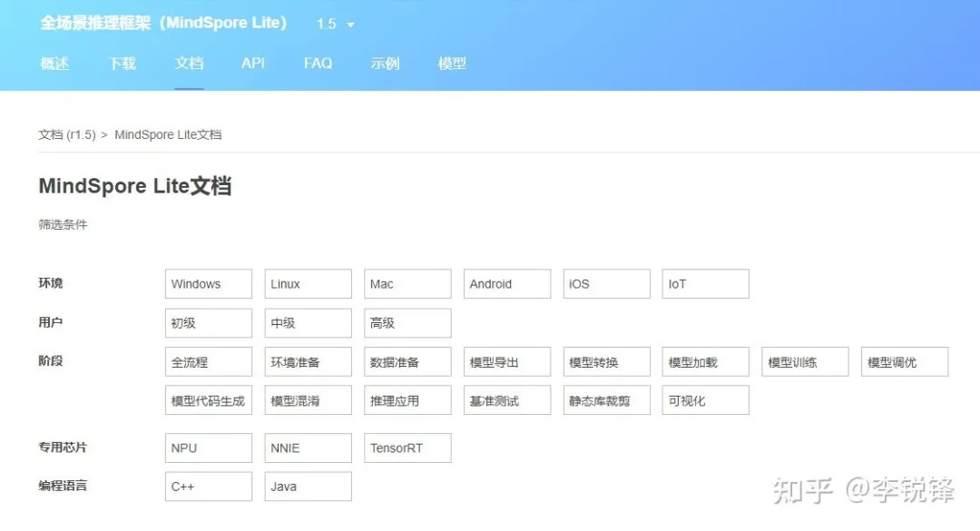Filter by C++ programming language
The width and height of the screenshot is (980, 531).
(209, 487)
